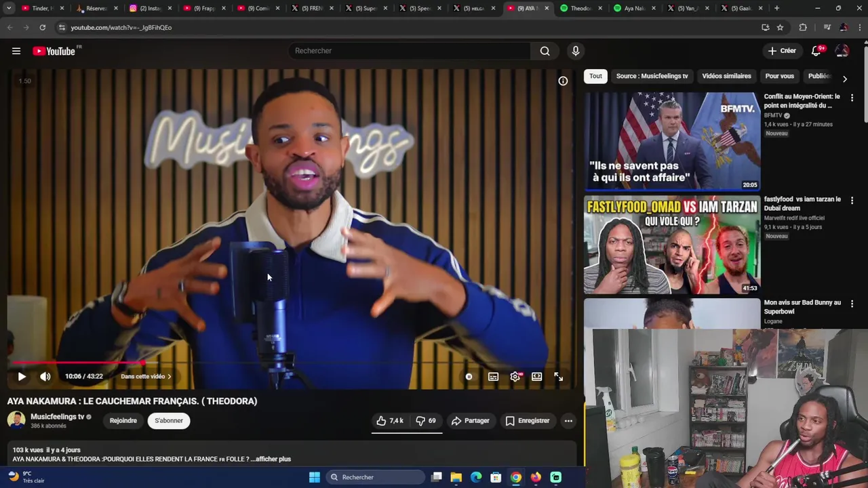868x488 pixels.
Task: Start voice search with microphone
Action: 575,51
